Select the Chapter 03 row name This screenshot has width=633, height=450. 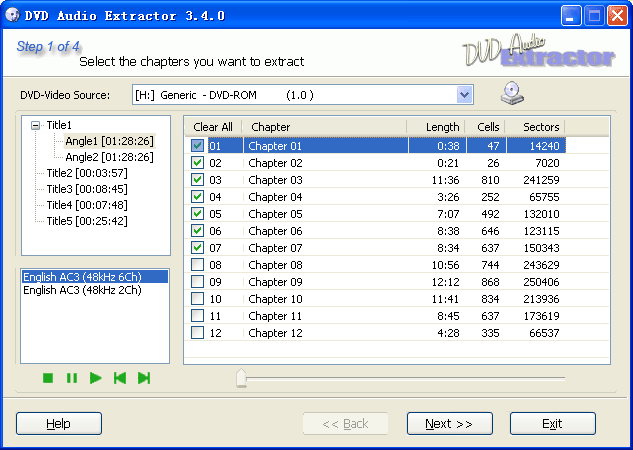coord(275,180)
